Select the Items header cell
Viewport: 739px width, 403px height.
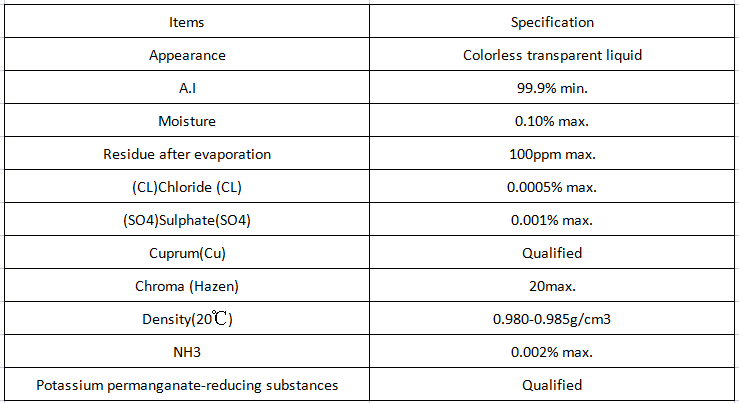coord(187,22)
